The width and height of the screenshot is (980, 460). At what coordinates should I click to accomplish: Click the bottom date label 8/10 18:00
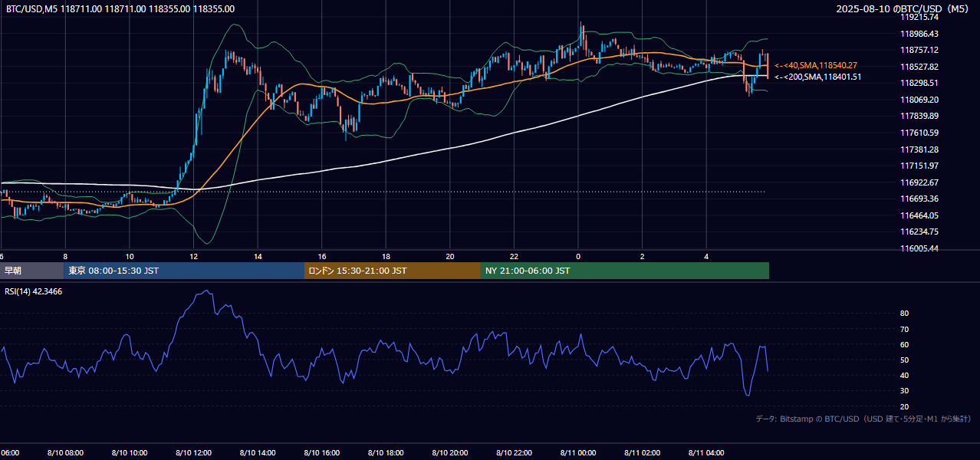(386, 453)
